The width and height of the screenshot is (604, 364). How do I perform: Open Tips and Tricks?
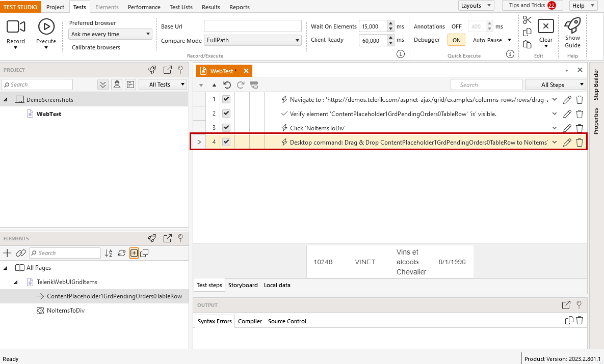[x=532, y=6]
